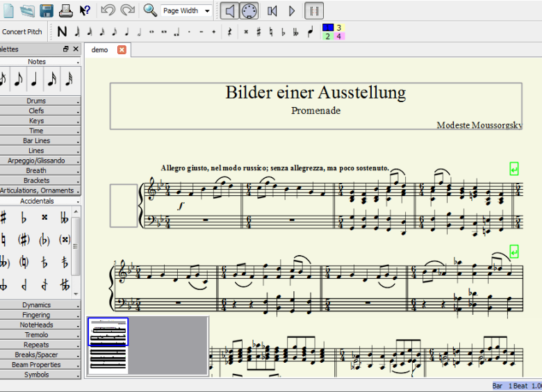Start playback with the play button
The image size is (542, 392).
click(x=292, y=10)
